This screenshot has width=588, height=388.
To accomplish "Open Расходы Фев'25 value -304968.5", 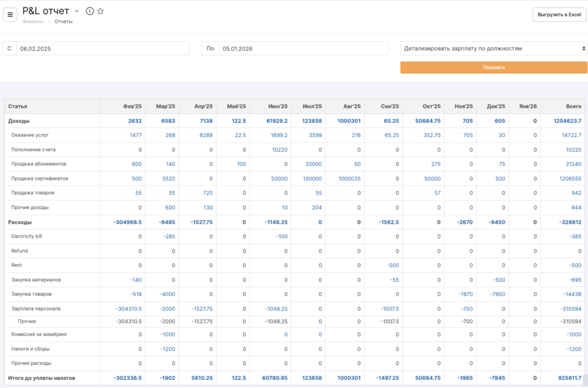I will [127, 222].
